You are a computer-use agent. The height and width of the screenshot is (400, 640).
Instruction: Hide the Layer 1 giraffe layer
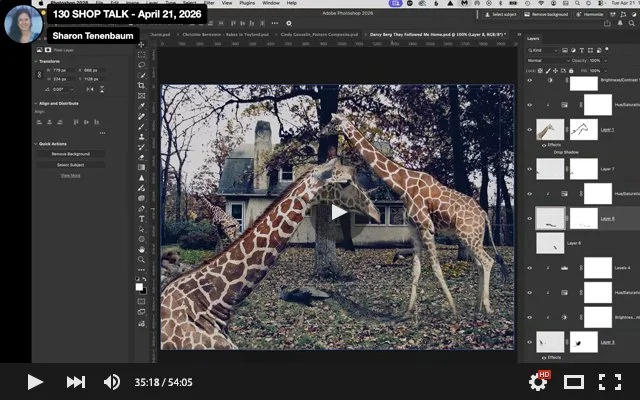click(x=529, y=130)
